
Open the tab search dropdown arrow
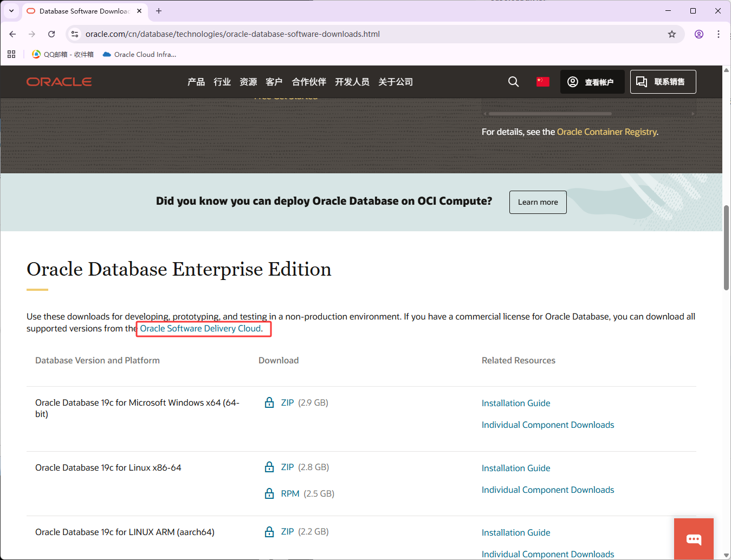[11, 11]
